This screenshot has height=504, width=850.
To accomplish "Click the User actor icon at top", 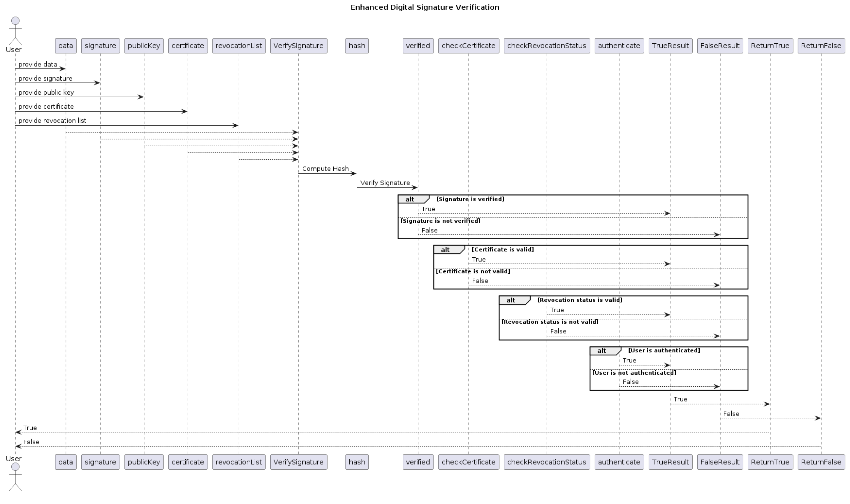I will point(15,31).
